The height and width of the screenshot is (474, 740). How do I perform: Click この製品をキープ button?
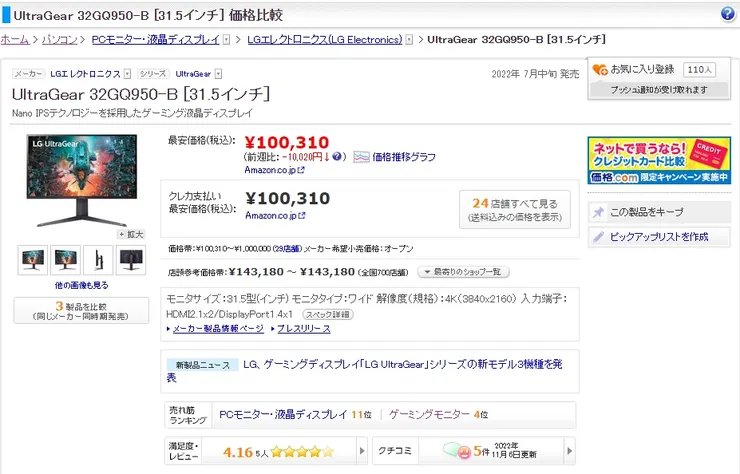click(x=659, y=212)
